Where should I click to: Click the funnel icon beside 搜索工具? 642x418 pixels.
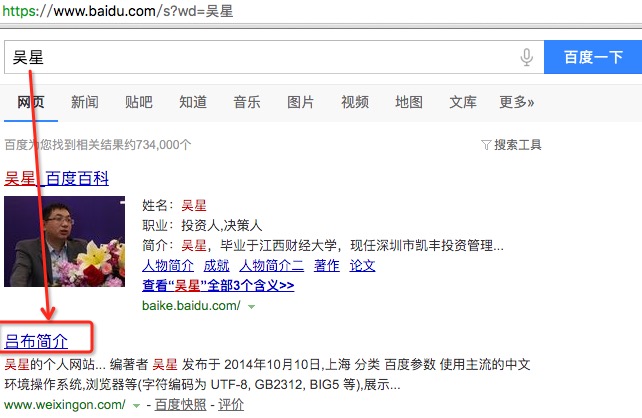pyautogui.click(x=486, y=145)
